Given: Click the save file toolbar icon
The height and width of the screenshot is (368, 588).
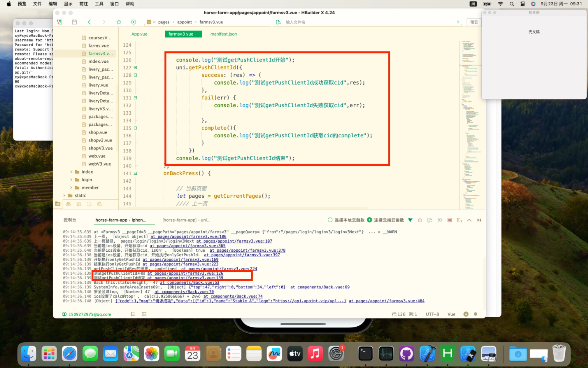Looking at the screenshot, I should pos(74,22).
